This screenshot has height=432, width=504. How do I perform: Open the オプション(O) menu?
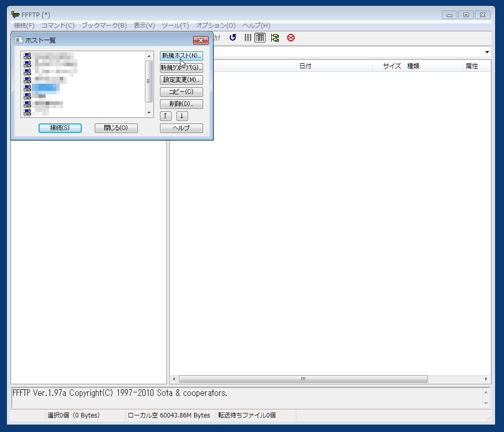[x=216, y=26]
